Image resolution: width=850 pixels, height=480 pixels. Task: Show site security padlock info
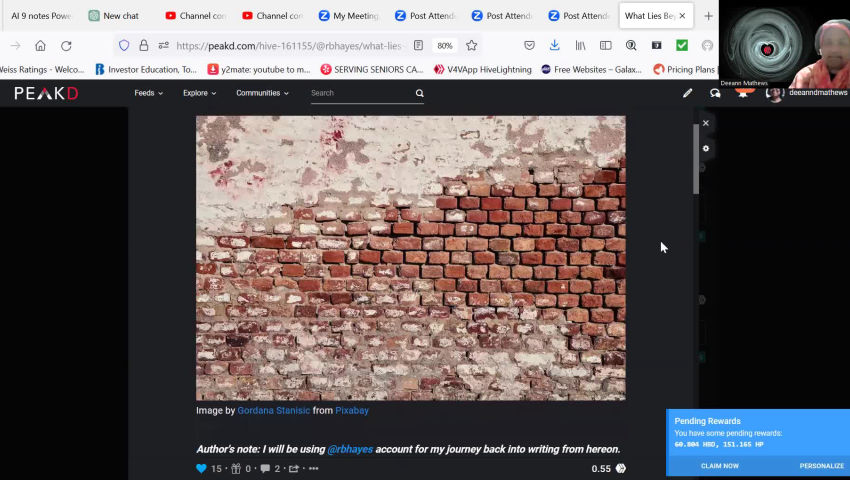click(x=144, y=46)
